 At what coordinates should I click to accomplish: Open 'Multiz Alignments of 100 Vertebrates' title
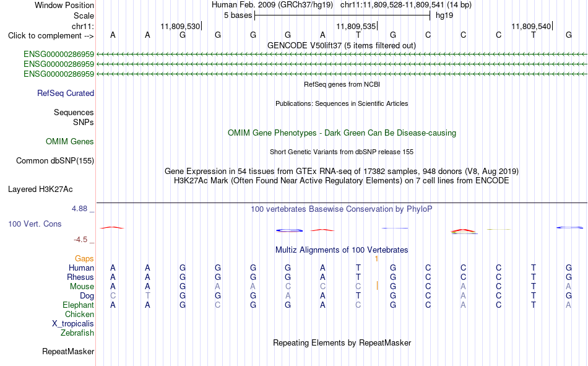point(342,250)
